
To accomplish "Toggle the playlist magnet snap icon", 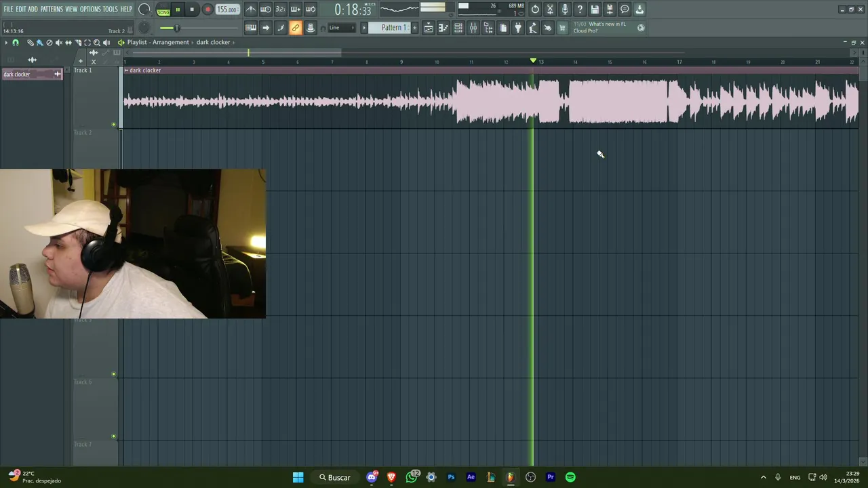I will pyautogui.click(x=16, y=43).
